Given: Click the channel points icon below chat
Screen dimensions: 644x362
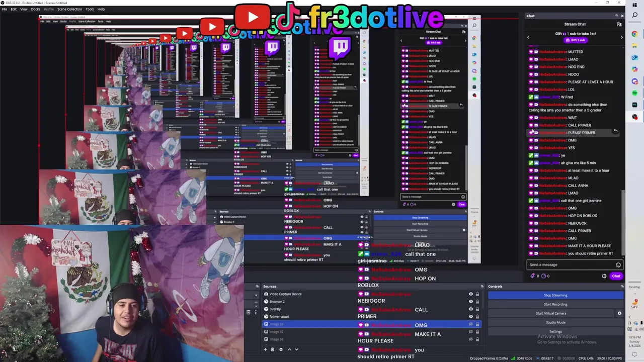Looking at the screenshot, I should tap(544, 276).
